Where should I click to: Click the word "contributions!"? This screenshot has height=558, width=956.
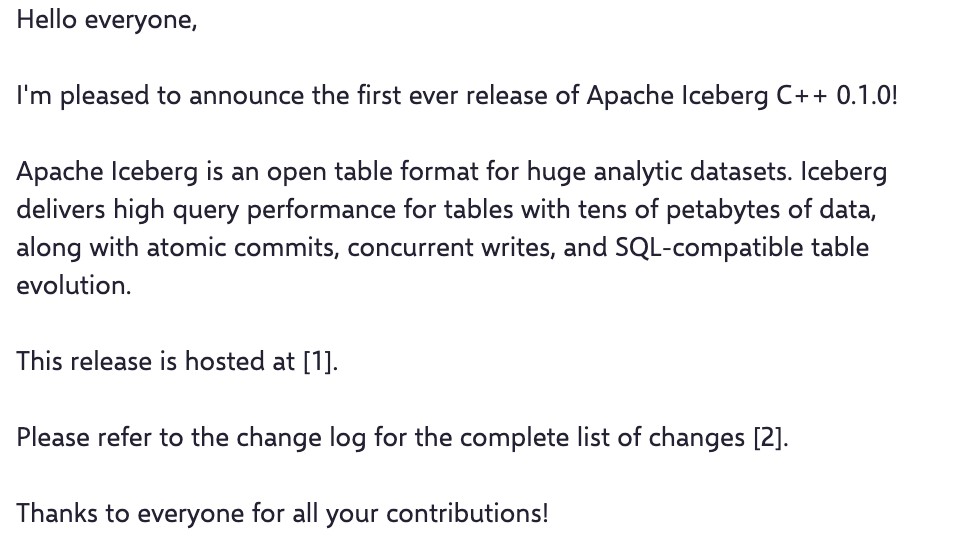pos(467,513)
